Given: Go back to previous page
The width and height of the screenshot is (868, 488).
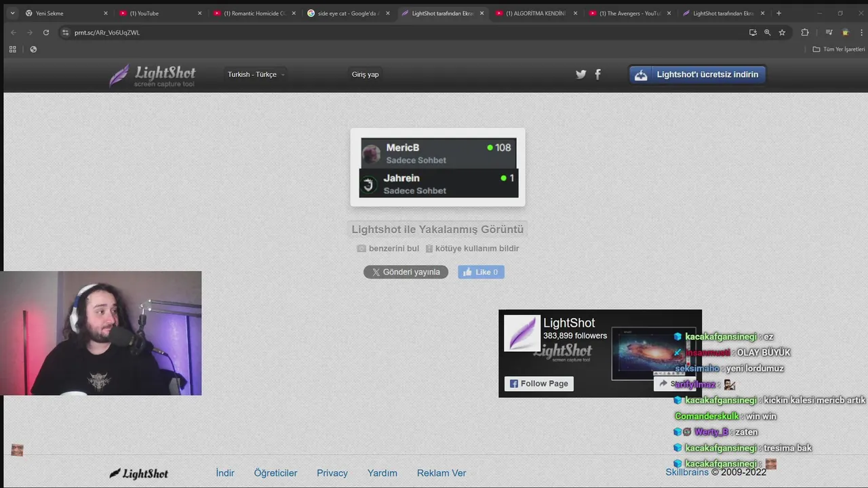Looking at the screenshot, I should [x=13, y=33].
